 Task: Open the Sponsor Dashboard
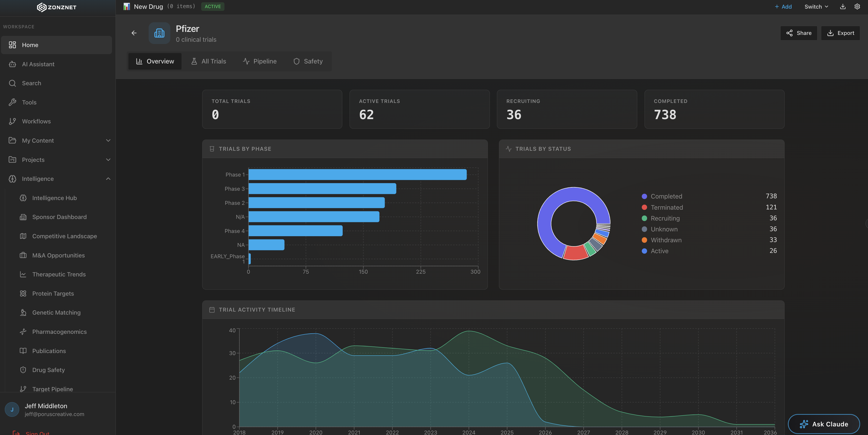click(x=59, y=217)
